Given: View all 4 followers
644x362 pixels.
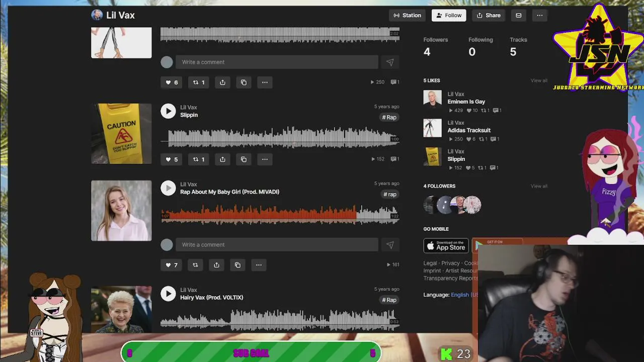Looking at the screenshot, I should pos(539,186).
